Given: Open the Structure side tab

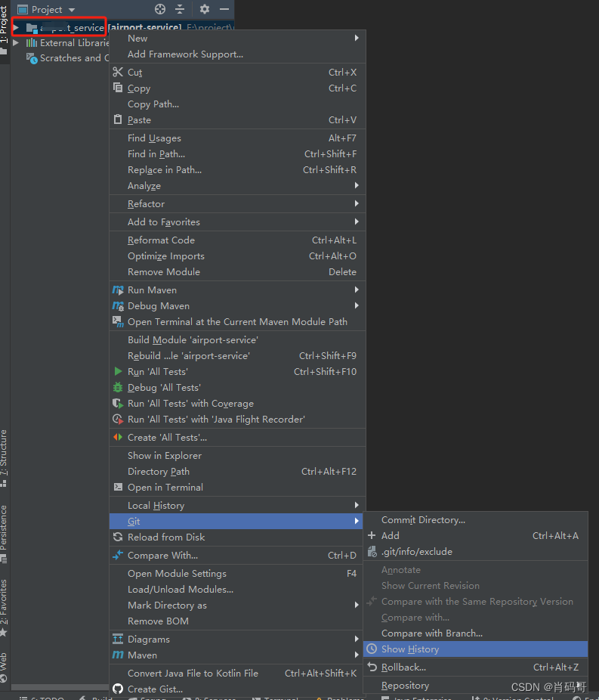Looking at the screenshot, I should coord(4,457).
